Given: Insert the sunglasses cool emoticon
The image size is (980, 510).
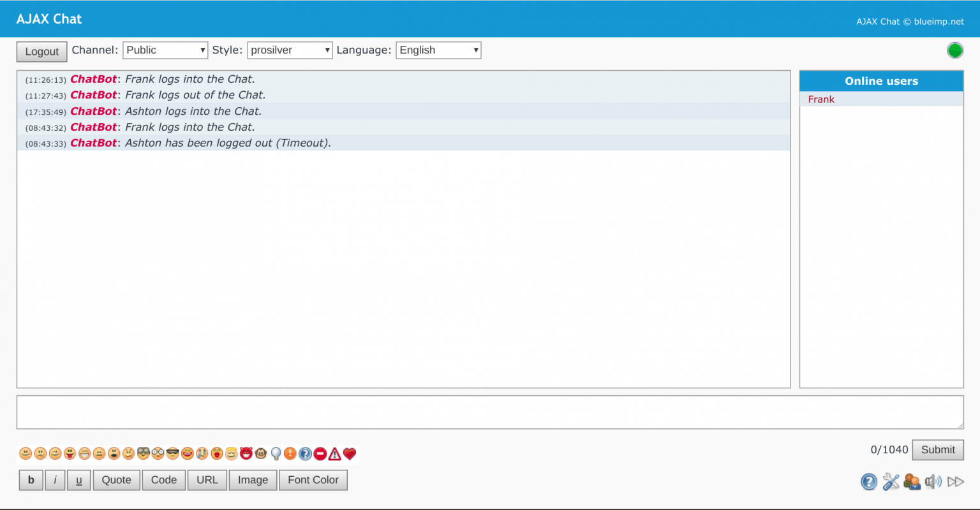Looking at the screenshot, I should pos(173,454).
